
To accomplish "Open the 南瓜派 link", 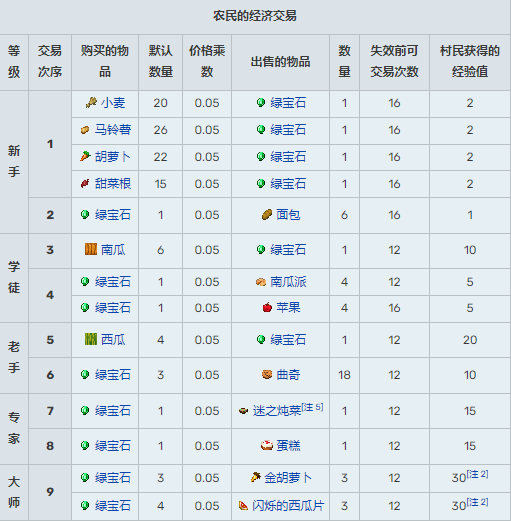I will pyautogui.click(x=288, y=282).
